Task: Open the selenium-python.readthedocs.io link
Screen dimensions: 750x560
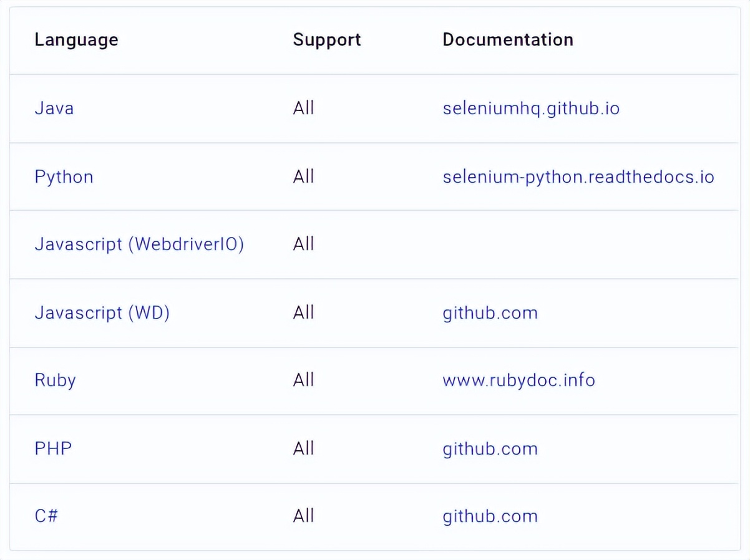Action: click(578, 177)
